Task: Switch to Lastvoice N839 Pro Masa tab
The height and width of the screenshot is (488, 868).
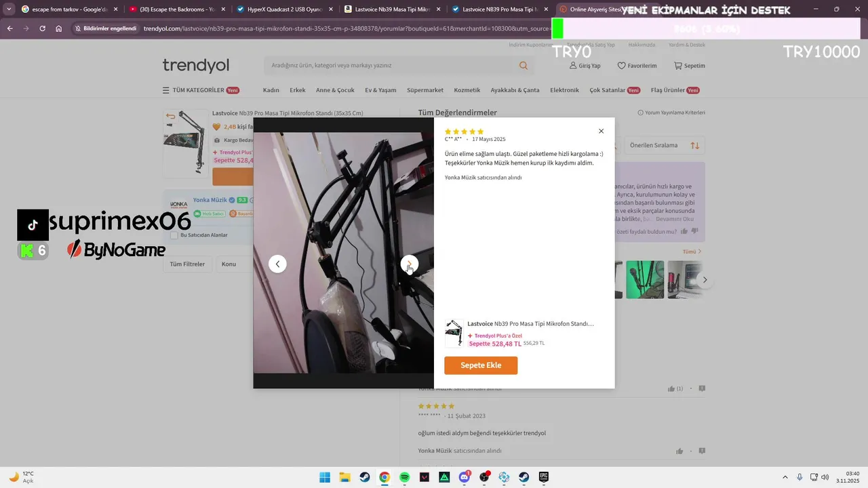Action: pos(500,9)
